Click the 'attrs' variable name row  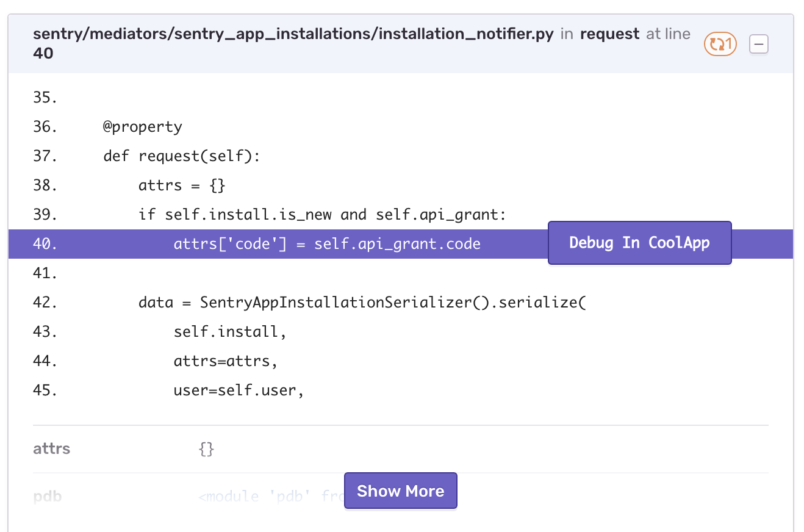[400, 449]
